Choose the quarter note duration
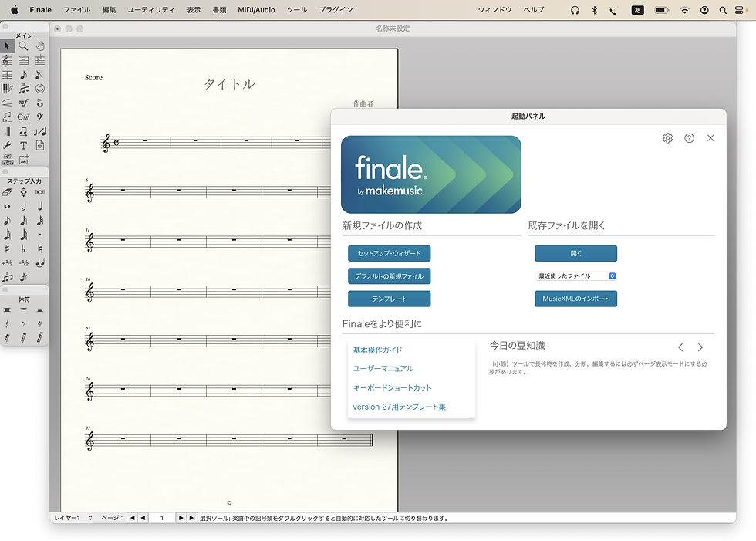 pos(40,206)
